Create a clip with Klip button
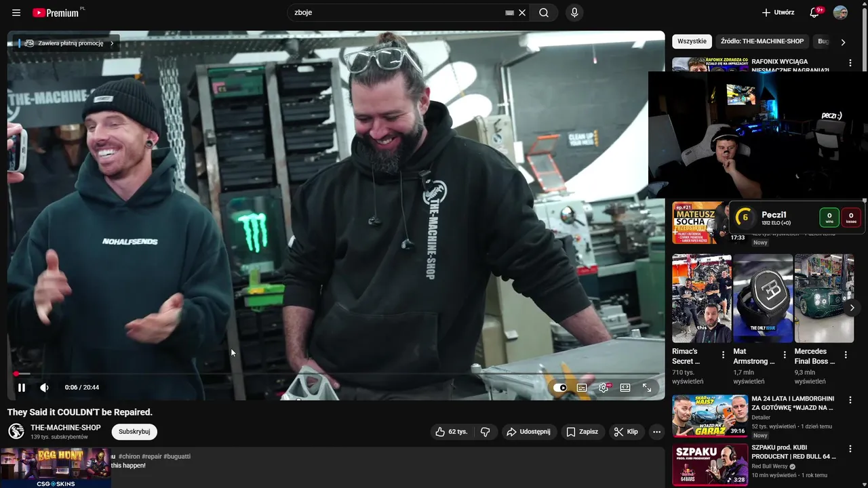 click(x=626, y=432)
